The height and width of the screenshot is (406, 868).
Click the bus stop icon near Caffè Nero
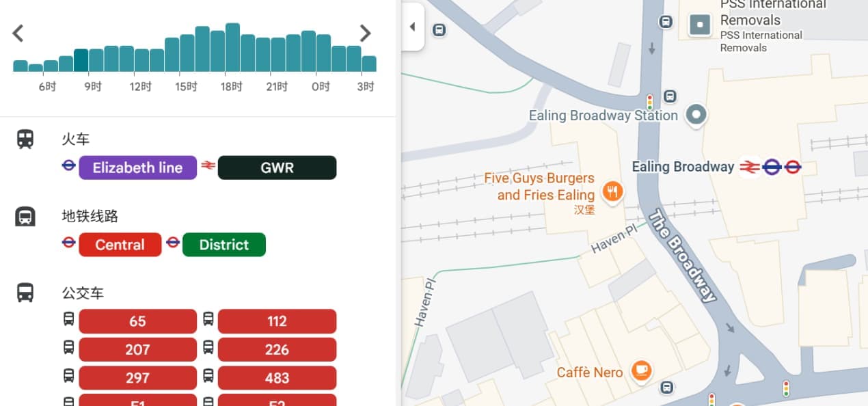pos(667,388)
